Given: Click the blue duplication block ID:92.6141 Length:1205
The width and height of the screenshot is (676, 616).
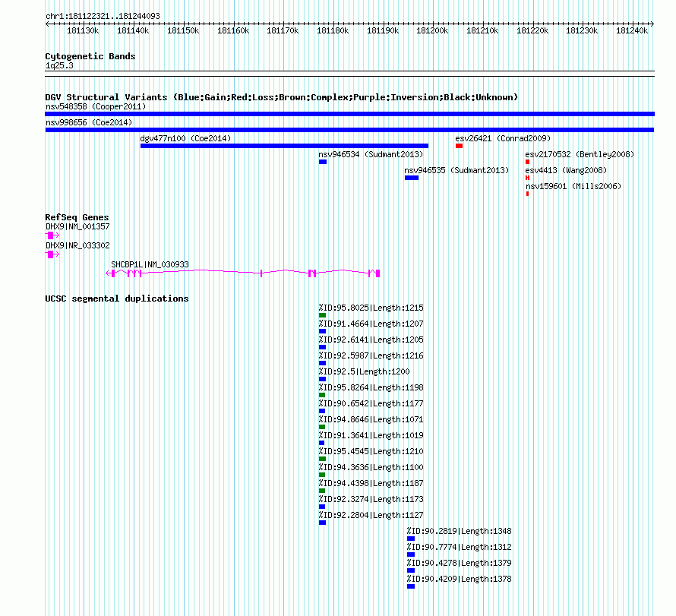Looking at the screenshot, I should click(322, 347).
